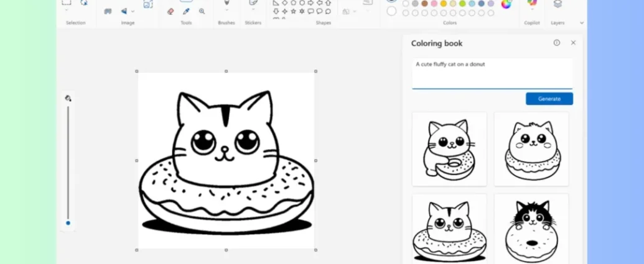Choose the left arrow shape

coord(319,3)
